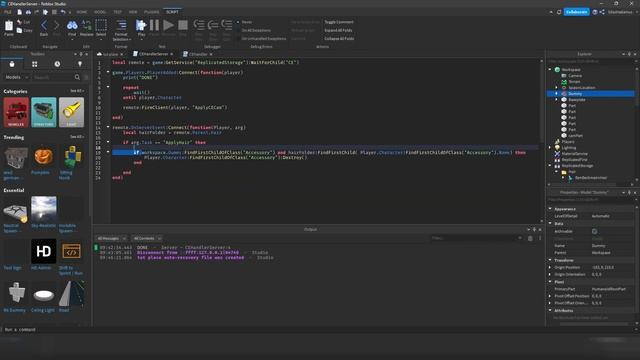This screenshot has width=640, height=360.
Task: Click the Cut scissors icon
Action: tap(19, 22)
